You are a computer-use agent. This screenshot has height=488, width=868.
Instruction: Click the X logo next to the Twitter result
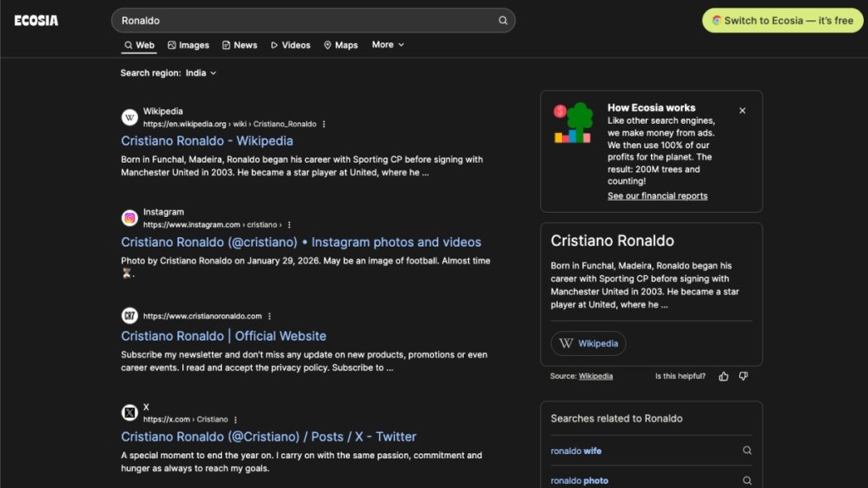pos(129,413)
